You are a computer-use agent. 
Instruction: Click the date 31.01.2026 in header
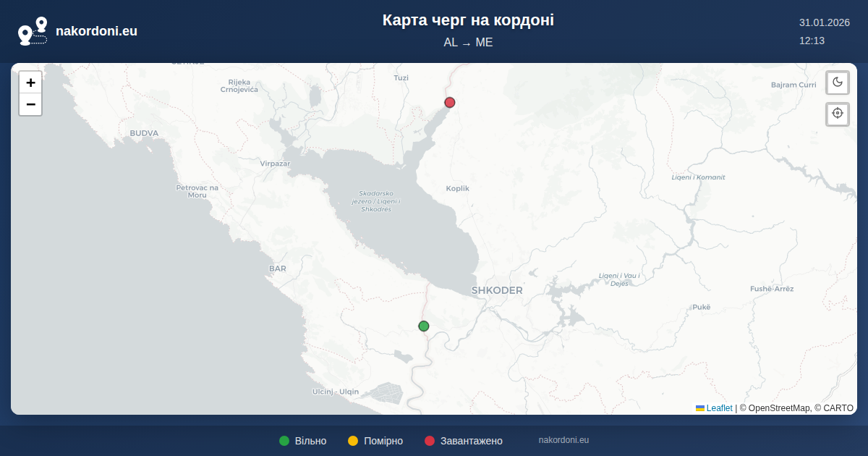824,22
